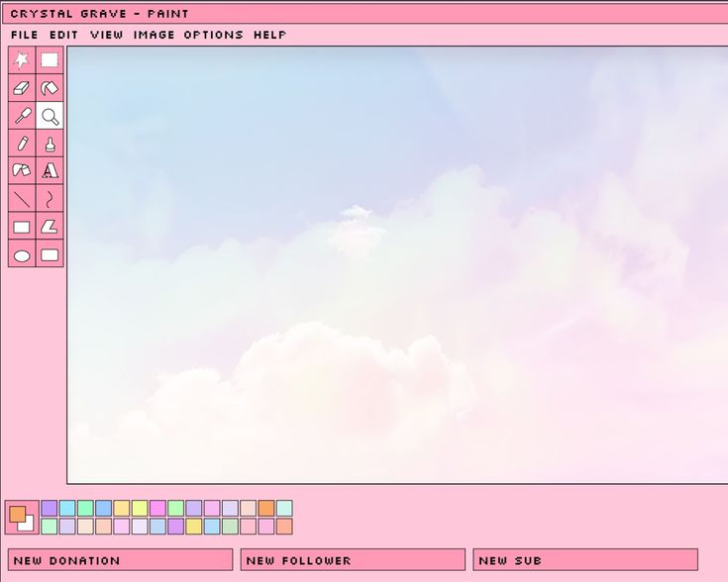Select the Polygon shape tool
This screenshot has width=728, height=582.
50,227
